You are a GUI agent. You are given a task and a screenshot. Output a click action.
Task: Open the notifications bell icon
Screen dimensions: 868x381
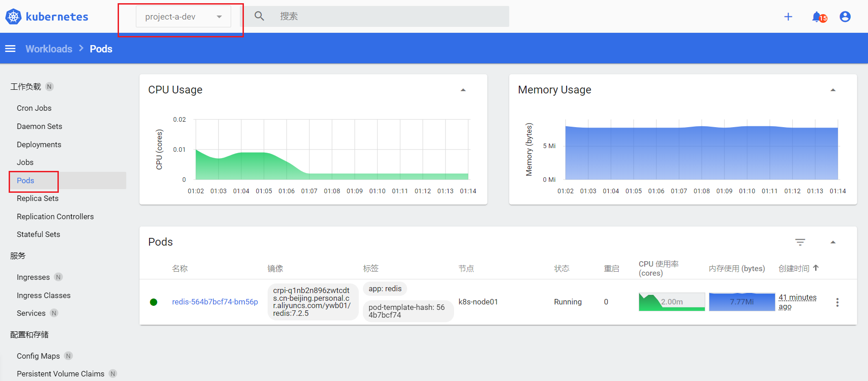click(x=817, y=17)
